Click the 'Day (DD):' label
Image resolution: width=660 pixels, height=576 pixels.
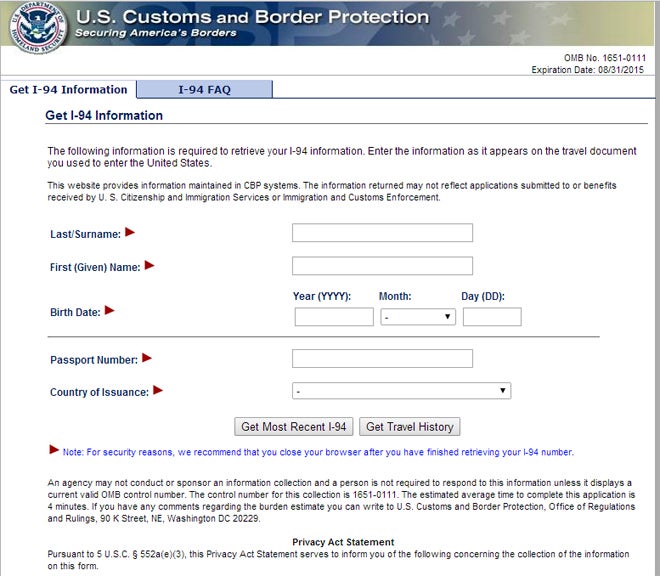coord(483,296)
